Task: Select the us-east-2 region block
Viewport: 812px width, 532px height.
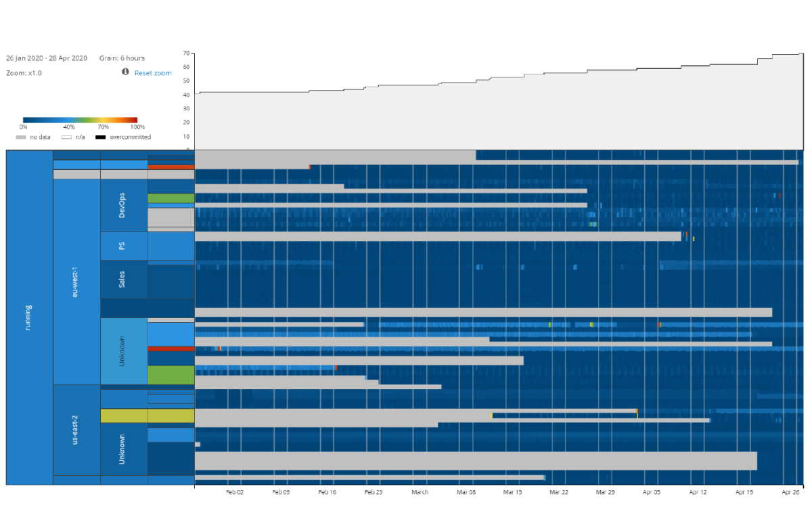Action: tap(76, 430)
